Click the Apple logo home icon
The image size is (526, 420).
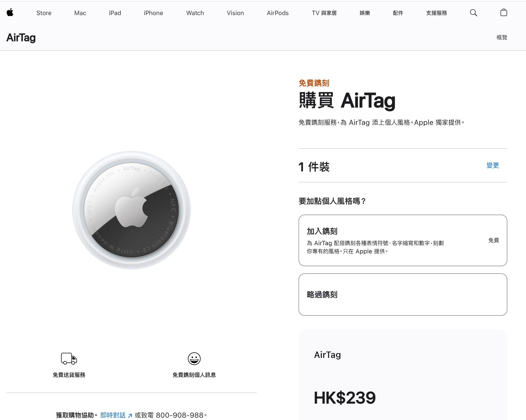10,13
